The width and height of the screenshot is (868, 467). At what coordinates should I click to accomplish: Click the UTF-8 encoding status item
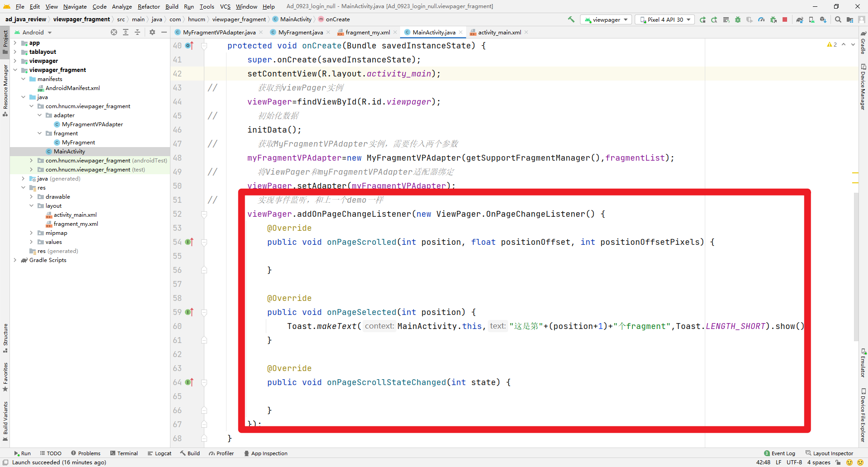click(x=794, y=462)
